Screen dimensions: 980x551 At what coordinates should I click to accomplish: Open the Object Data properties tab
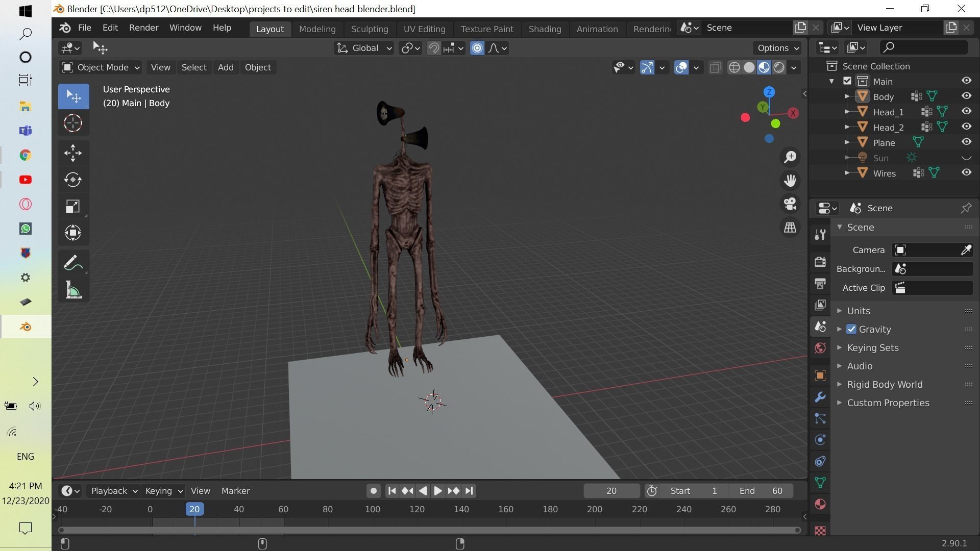(x=820, y=483)
